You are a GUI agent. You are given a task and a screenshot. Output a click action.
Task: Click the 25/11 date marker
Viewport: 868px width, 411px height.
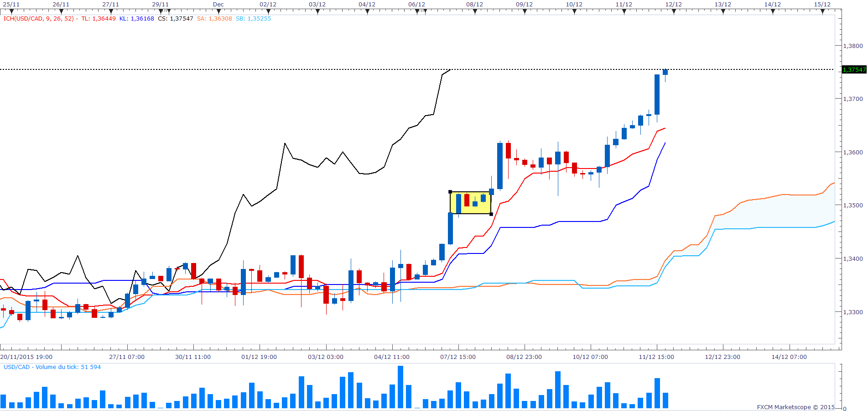coord(11,5)
